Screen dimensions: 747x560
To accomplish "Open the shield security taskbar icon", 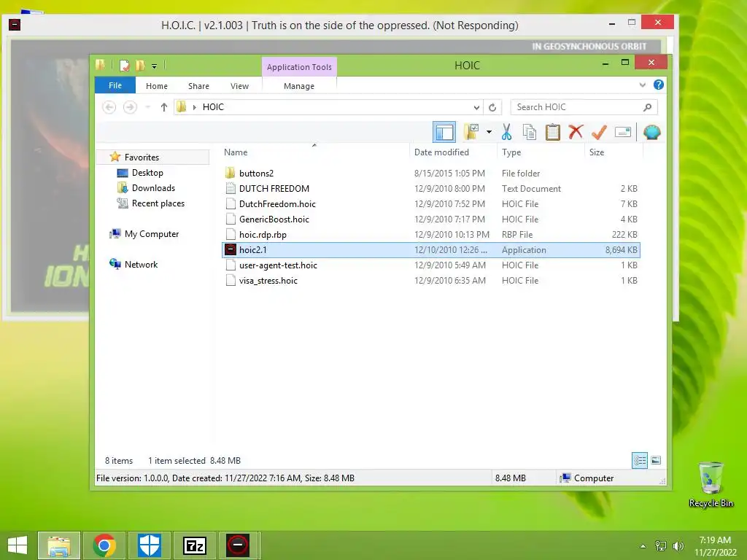I will coord(150,545).
